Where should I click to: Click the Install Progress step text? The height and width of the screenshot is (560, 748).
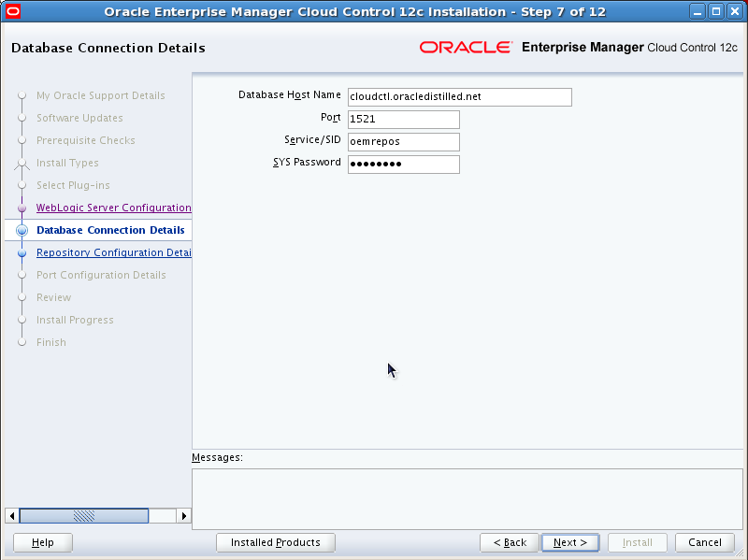pyautogui.click(x=75, y=320)
